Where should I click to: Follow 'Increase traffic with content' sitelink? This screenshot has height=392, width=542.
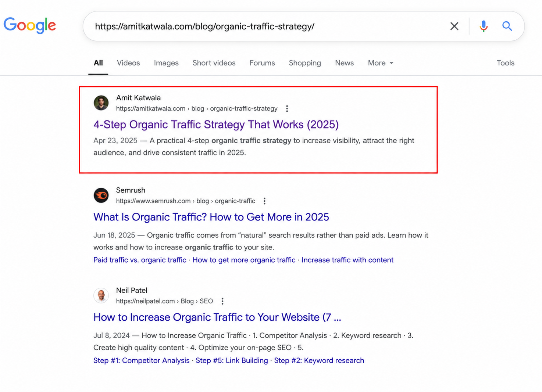click(347, 260)
